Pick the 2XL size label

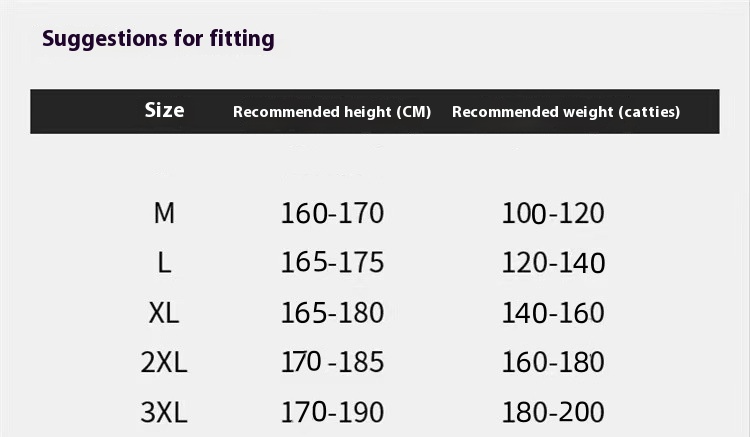(164, 362)
